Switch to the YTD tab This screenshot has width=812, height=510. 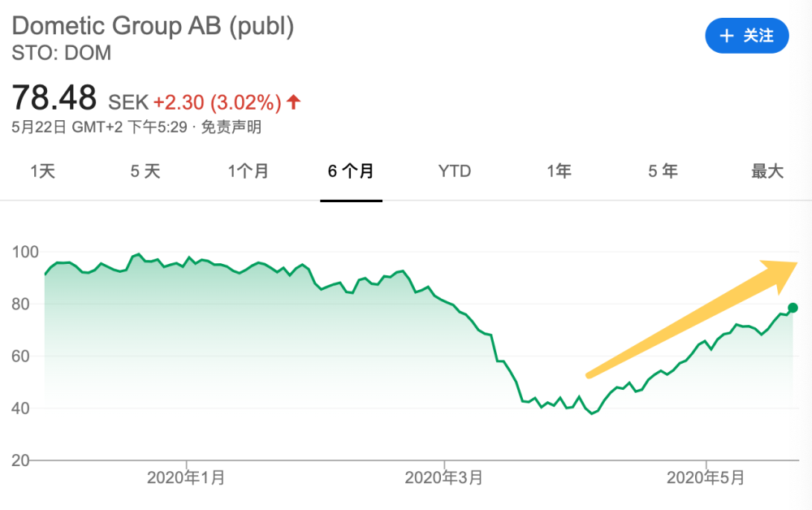455,171
